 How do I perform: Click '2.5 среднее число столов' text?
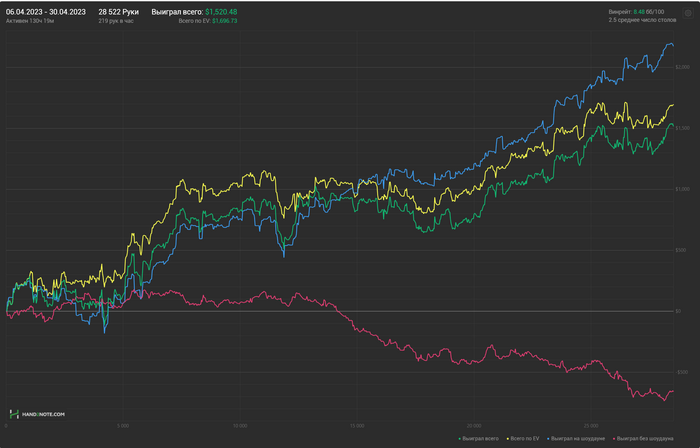point(642,20)
